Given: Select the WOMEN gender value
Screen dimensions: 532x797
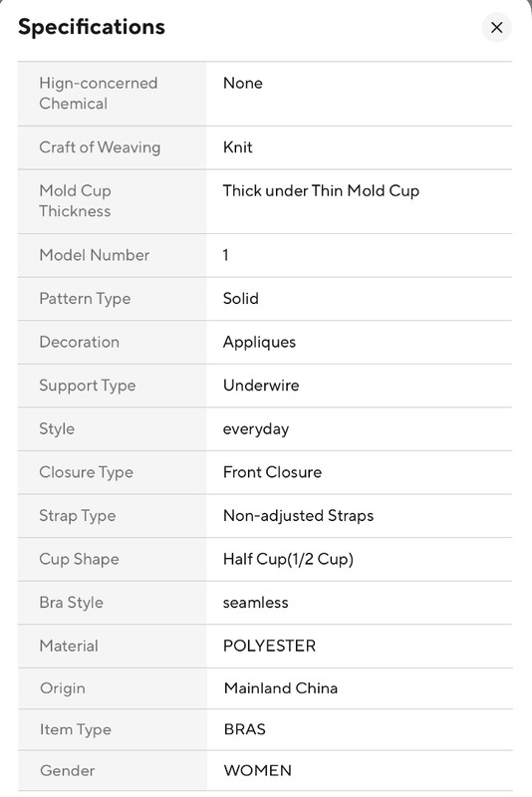Looking at the screenshot, I should point(258,770).
